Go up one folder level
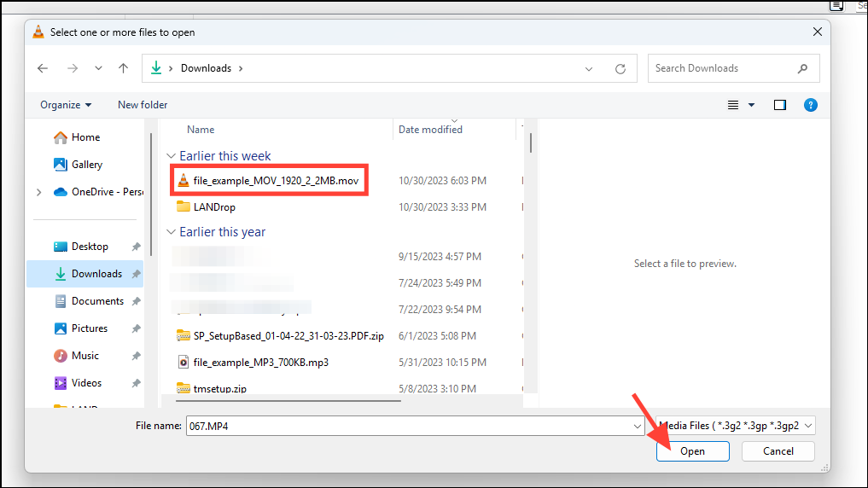 point(123,68)
